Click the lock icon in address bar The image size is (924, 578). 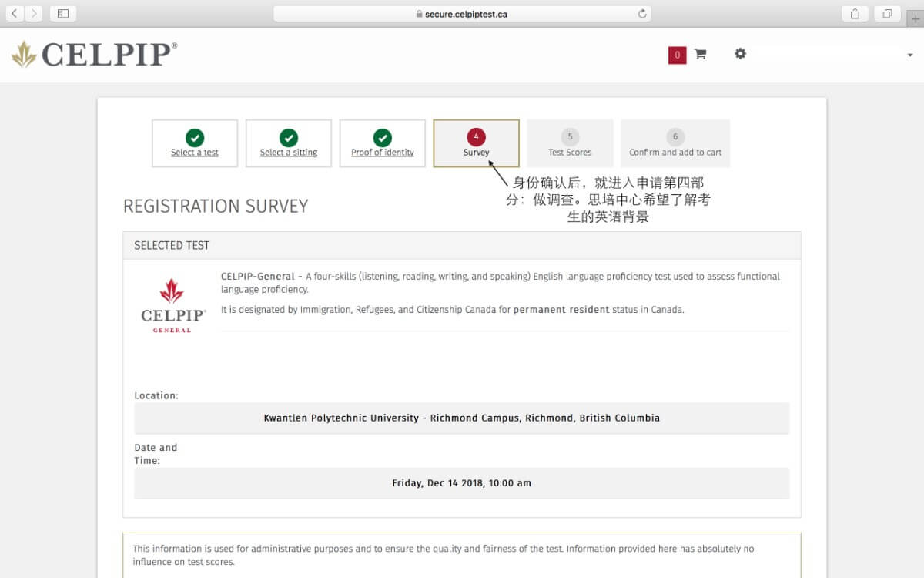click(419, 14)
